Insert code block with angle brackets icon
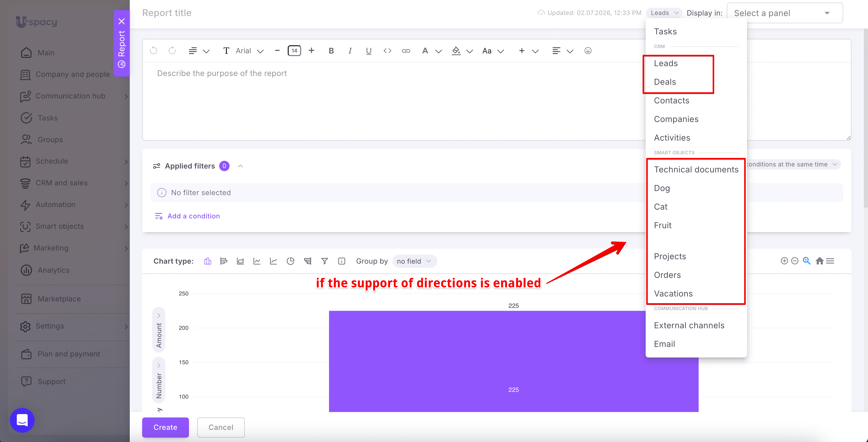868x442 pixels. pyautogui.click(x=387, y=51)
